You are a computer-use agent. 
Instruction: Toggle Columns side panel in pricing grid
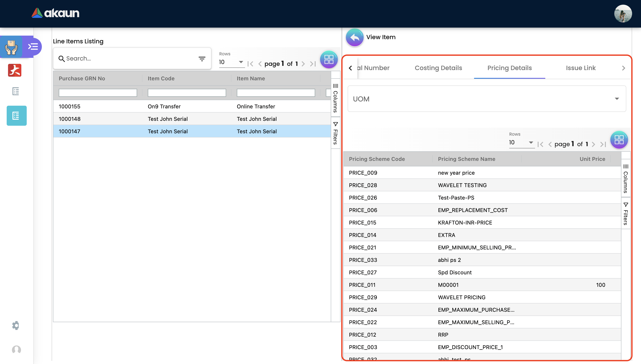625,178
